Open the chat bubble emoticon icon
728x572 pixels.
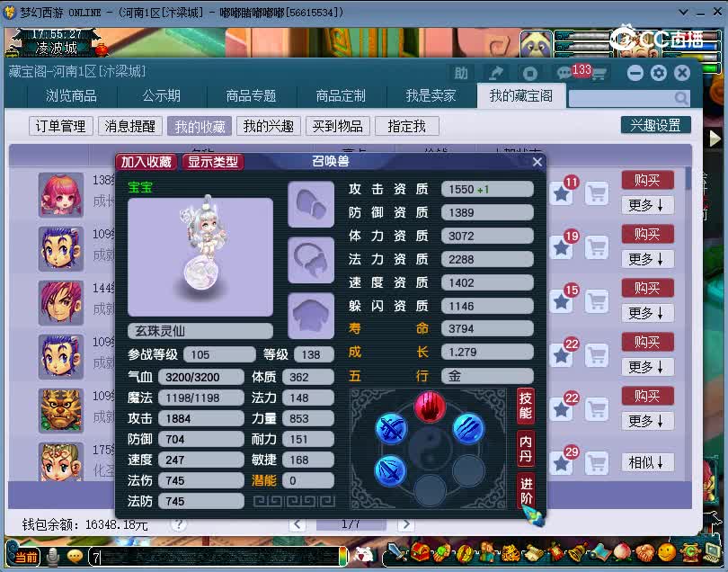point(75,556)
